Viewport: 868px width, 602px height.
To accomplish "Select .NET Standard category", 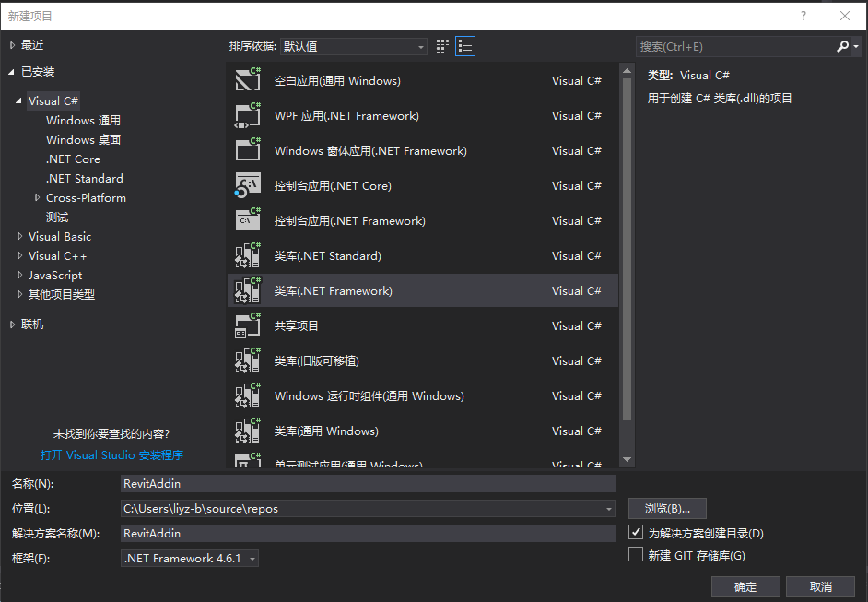I will (x=84, y=178).
